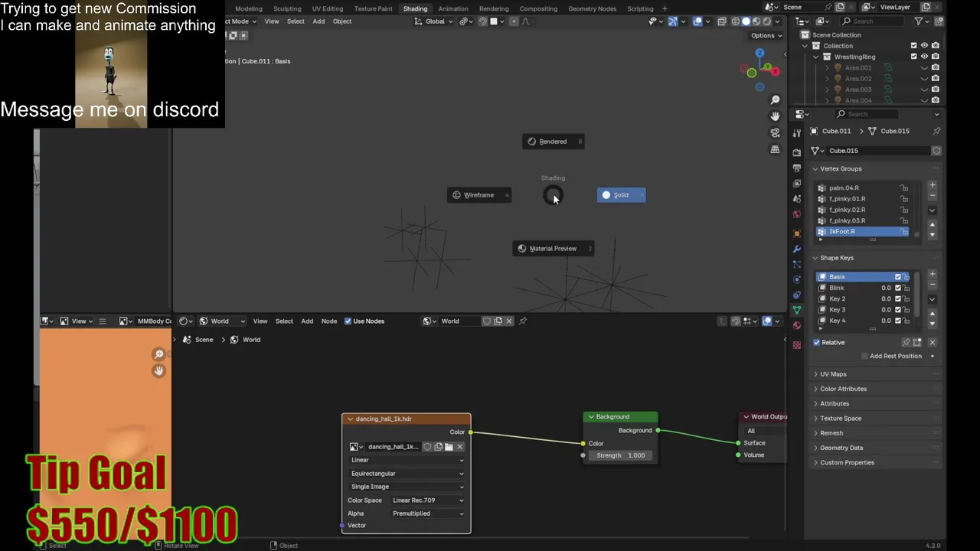Open Alpha Premultiplied dropdown
980x551 pixels.
[427, 514]
